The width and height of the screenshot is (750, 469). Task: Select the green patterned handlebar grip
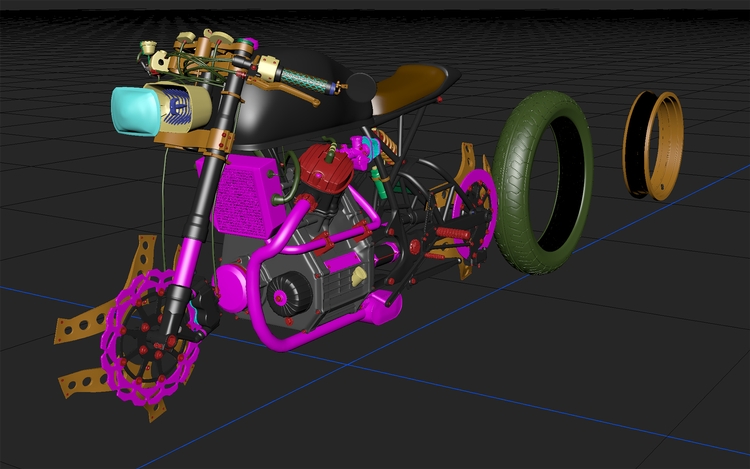coord(304,80)
